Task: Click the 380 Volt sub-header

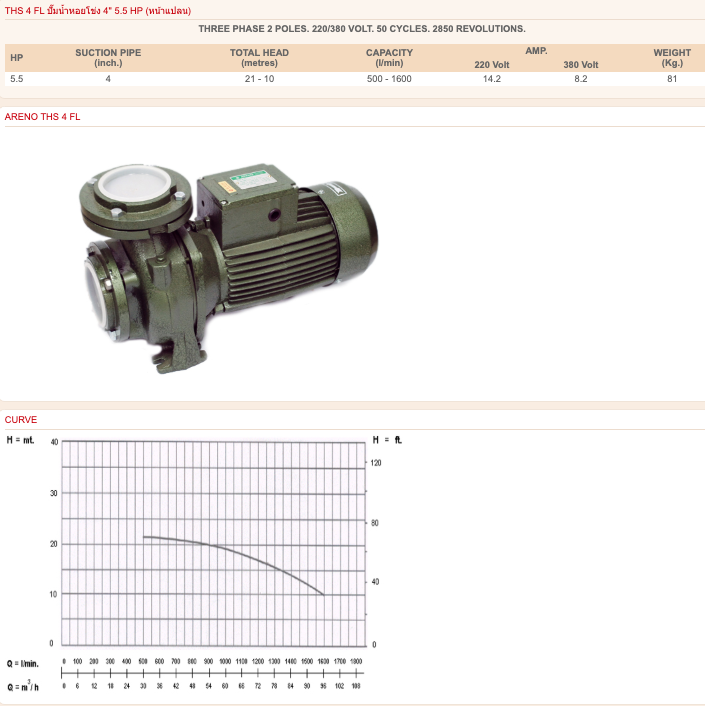Action: pos(581,65)
